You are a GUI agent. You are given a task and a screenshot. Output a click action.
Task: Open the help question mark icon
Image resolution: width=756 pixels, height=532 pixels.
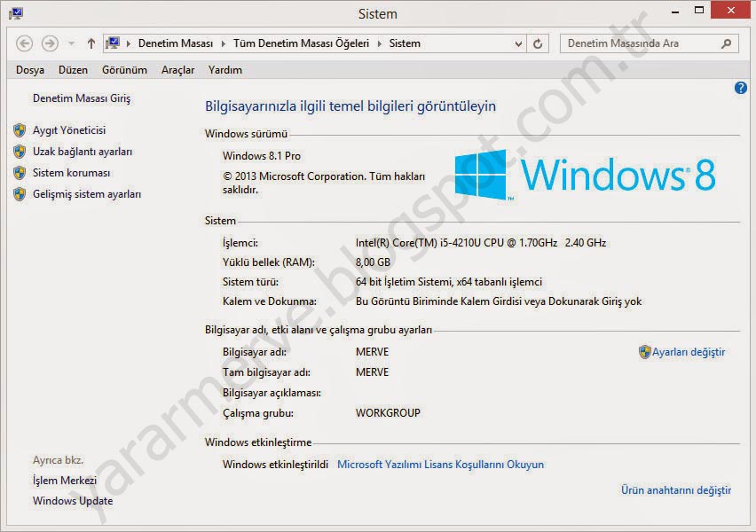pos(741,88)
